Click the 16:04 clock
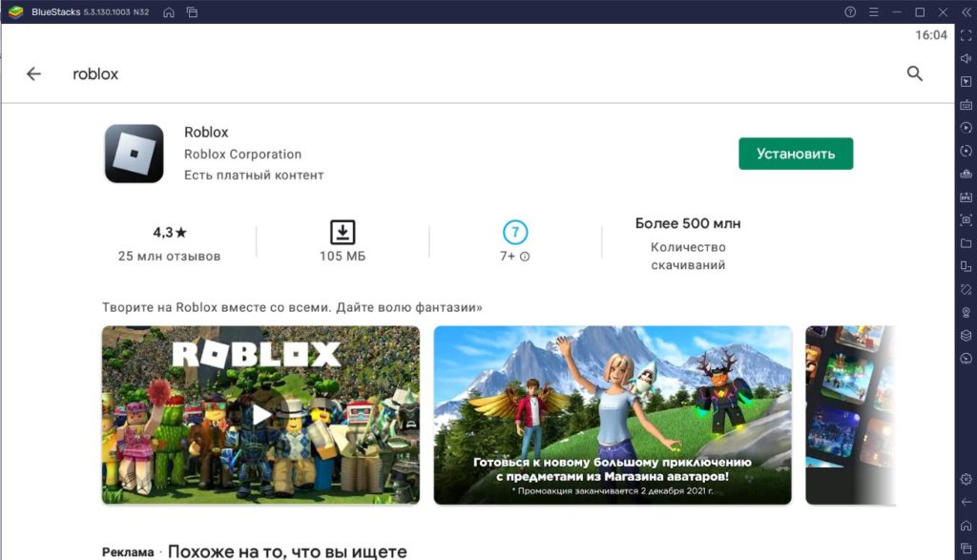Image resolution: width=977 pixels, height=560 pixels. [x=931, y=35]
